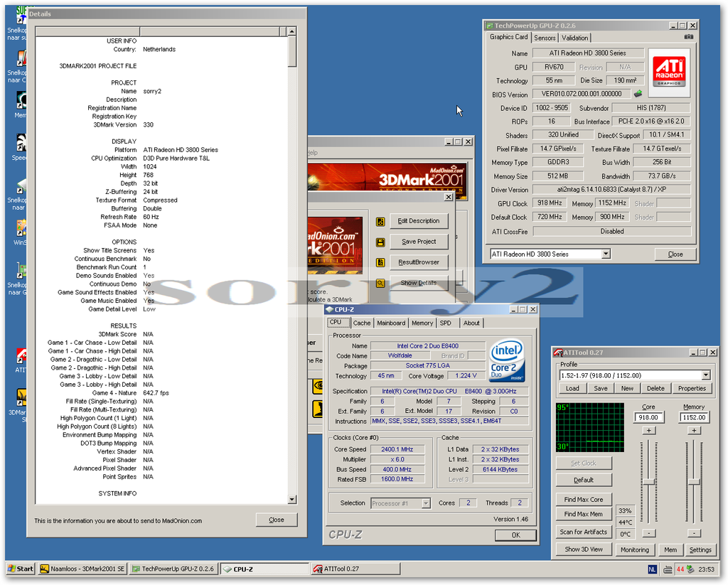Screen dimensions: 728x585
Task: Expand the GPU-Z graphics card selector dropdown
Action: (605, 254)
